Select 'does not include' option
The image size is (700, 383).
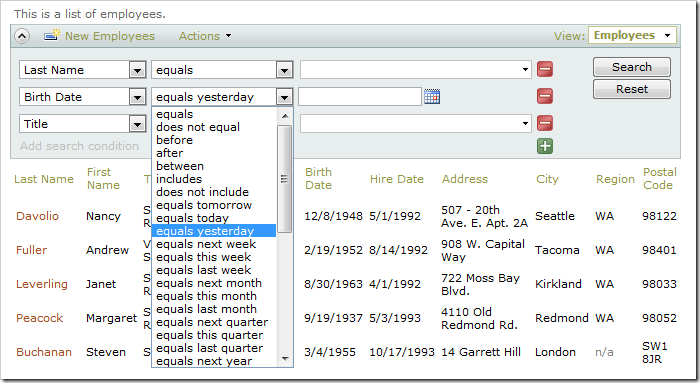tap(214, 192)
